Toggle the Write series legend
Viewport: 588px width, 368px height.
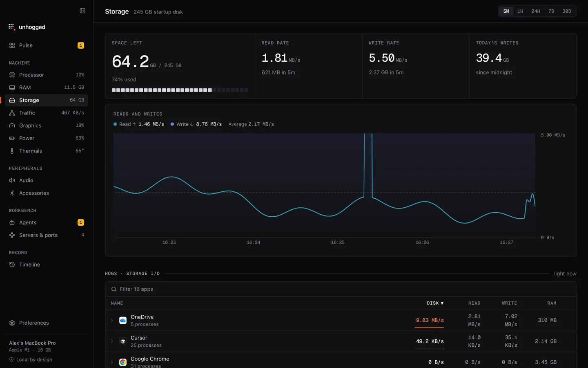pos(196,124)
